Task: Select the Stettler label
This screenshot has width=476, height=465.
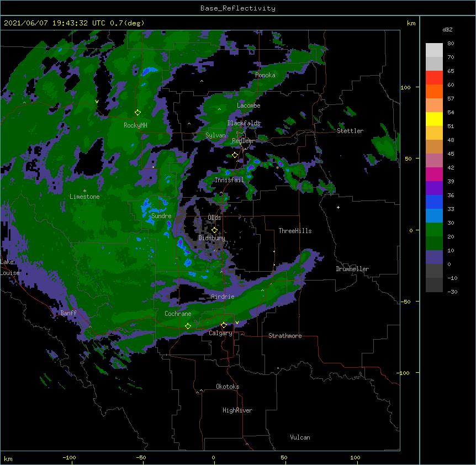Action: click(350, 131)
